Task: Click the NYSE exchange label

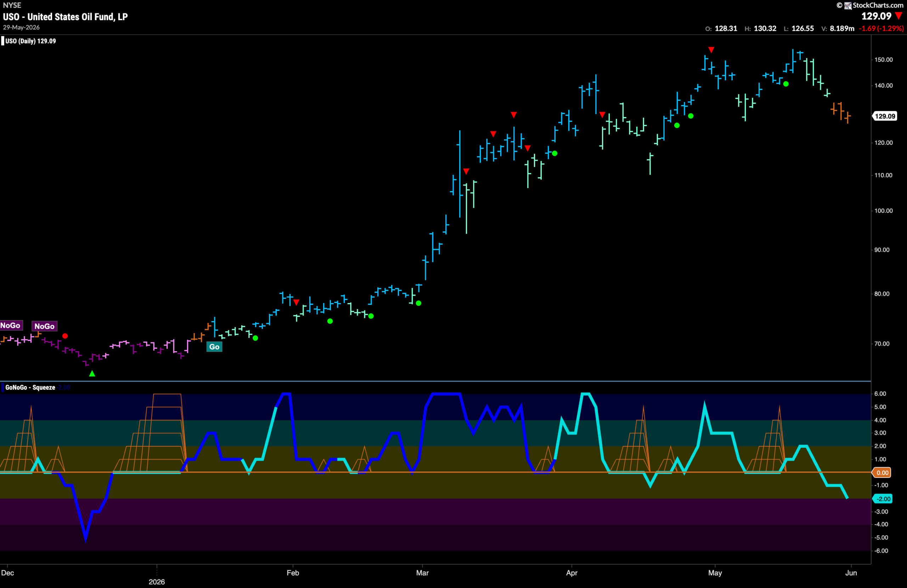Action: [x=12, y=5]
